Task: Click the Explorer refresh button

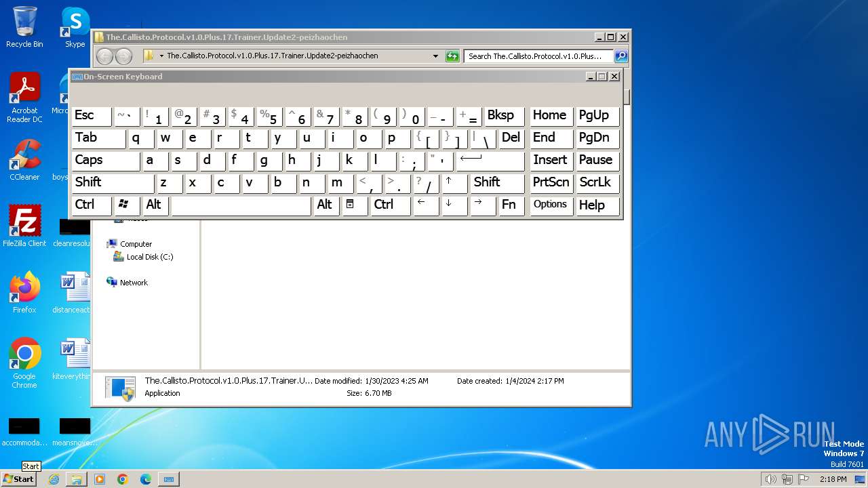Action: coord(452,56)
